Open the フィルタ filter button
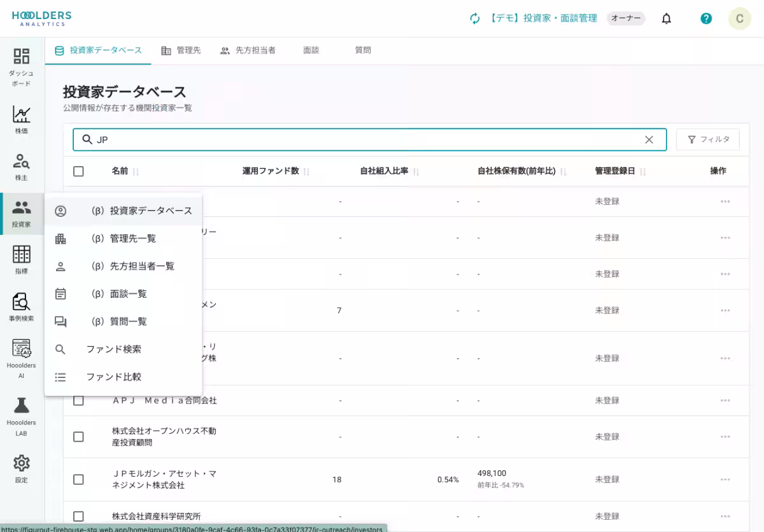The height and width of the screenshot is (532, 764). 708,139
